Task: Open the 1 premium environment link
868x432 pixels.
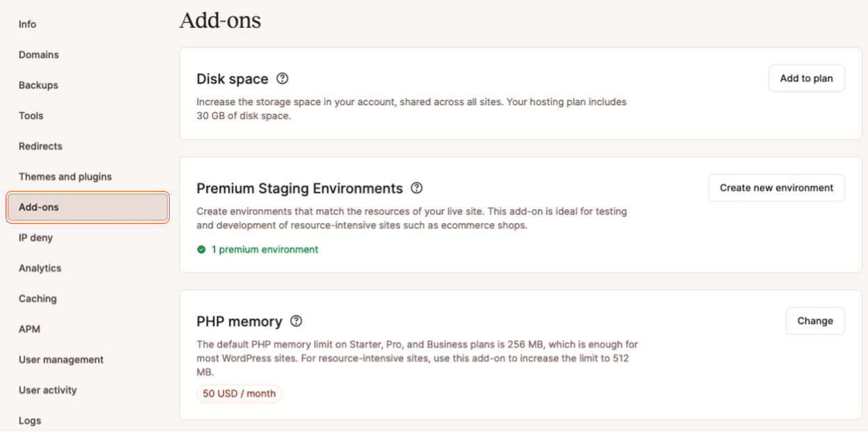Action: tap(265, 249)
